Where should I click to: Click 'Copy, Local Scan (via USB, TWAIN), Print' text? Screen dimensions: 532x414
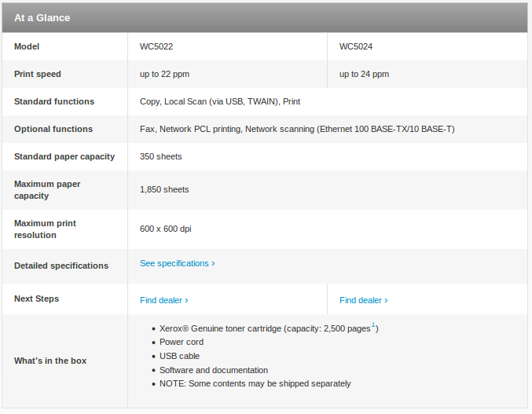pos(220,101)
